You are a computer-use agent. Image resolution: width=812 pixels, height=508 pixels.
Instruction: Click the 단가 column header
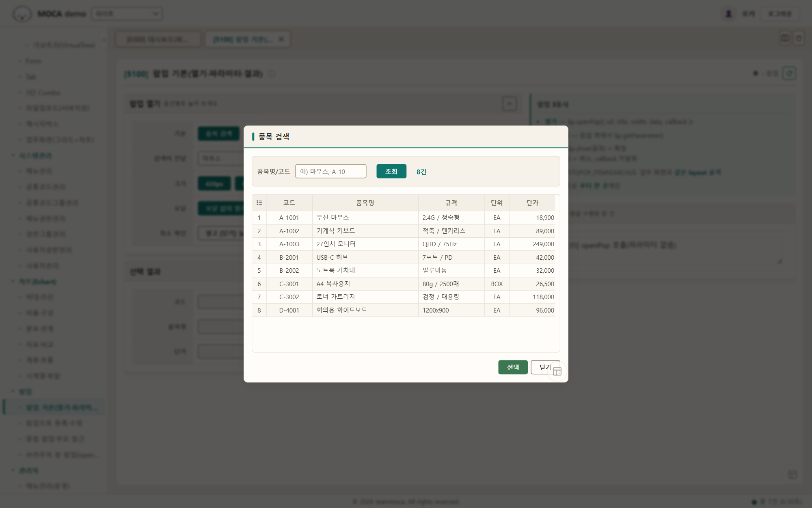pos(532,203)
